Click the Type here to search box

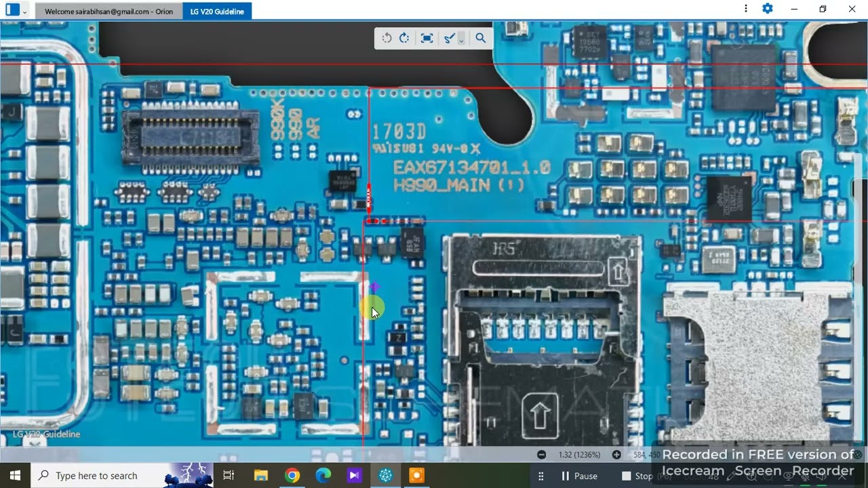[122, 476]
